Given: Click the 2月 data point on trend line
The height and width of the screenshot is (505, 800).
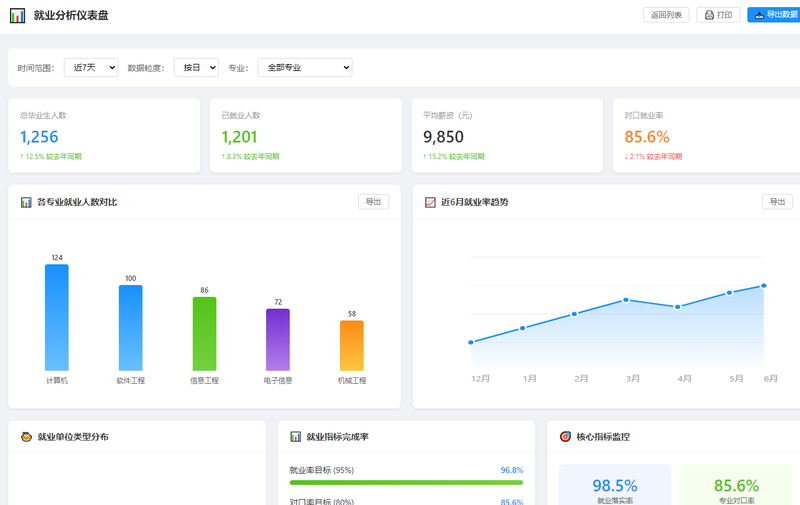Looking at the screenshot, I should (x=574, y=314).
